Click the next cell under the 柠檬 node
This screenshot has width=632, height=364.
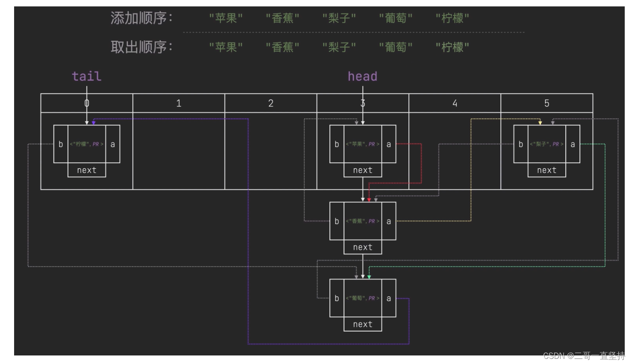click(87, 170)
